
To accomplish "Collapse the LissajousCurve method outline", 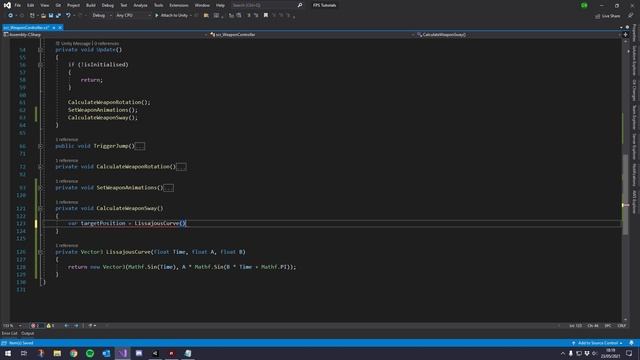I will point(40,252).
